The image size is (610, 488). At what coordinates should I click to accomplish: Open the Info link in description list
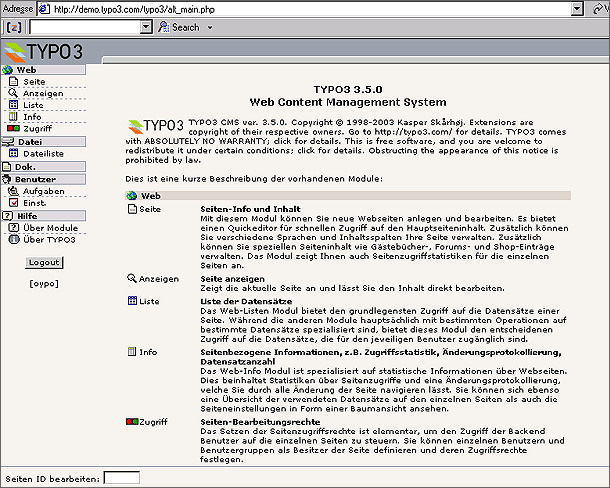[x=148, y=352]
